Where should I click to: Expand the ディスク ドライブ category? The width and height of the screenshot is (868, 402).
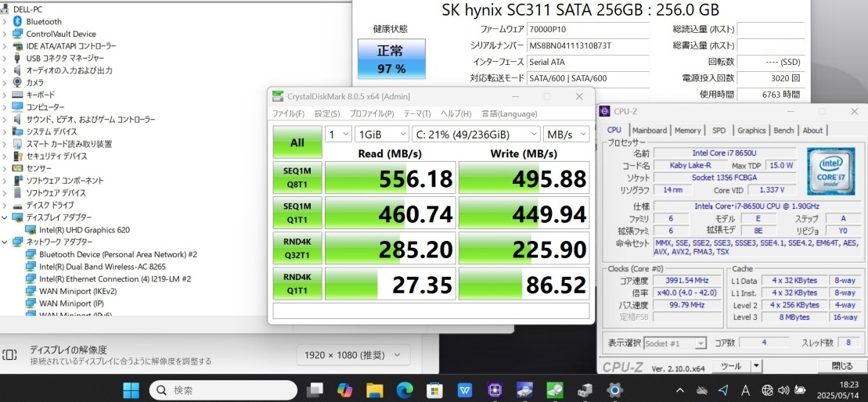pos(5,205)
